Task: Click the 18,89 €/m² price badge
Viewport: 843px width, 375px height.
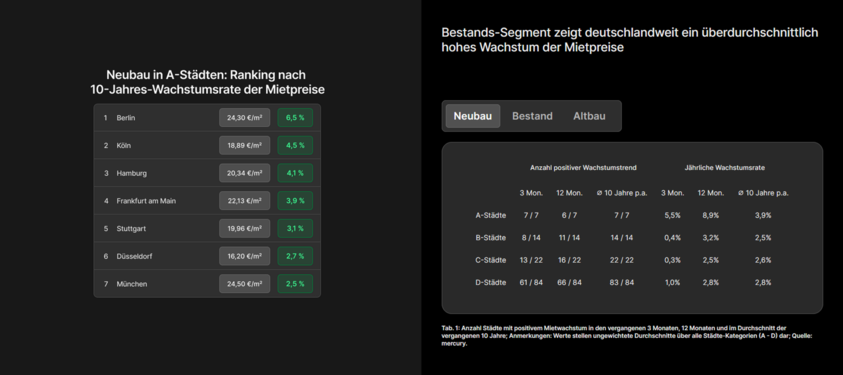Action: tap(245, 146)
